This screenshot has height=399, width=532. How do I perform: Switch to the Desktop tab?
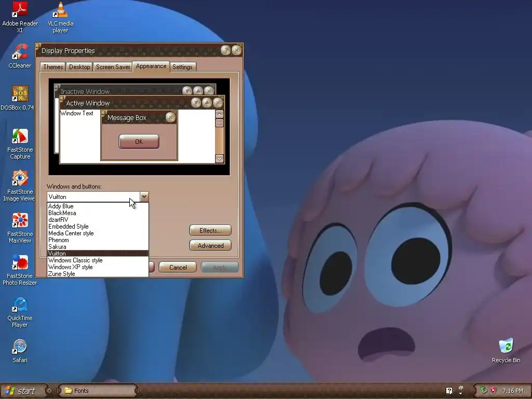click(x=79, y=67)
